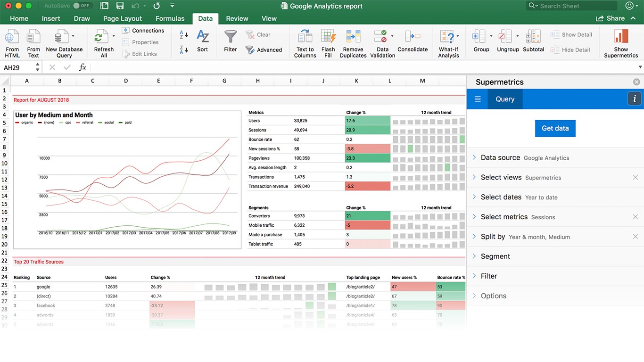Insert a Subtotal

coord(534,41)
